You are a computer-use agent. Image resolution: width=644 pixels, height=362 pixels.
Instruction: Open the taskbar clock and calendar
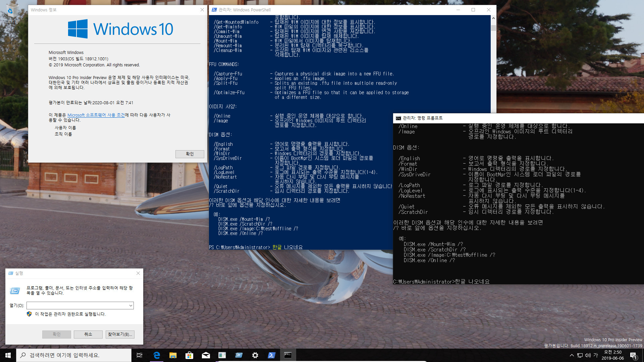pos(613,355)
